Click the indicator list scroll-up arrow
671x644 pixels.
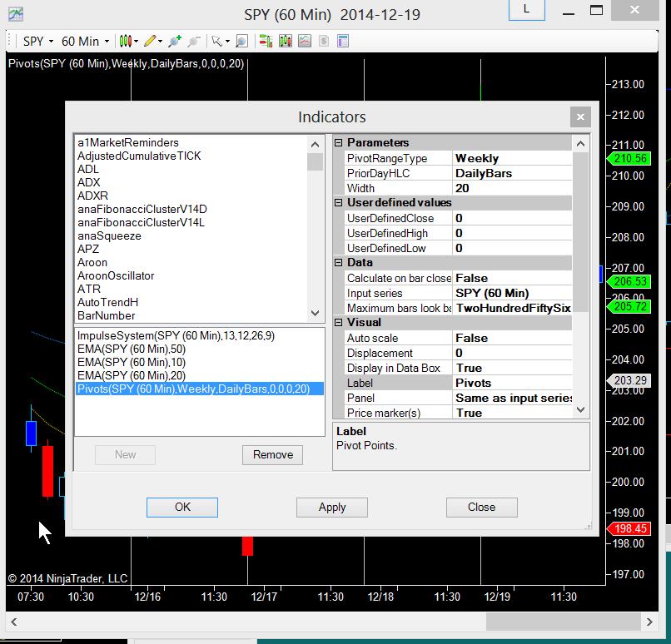click(315, 145)
